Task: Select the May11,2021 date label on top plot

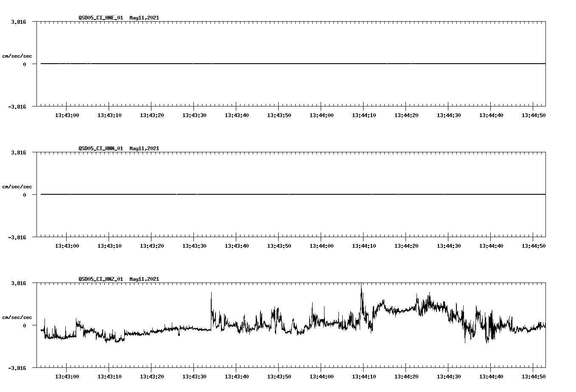Action: point(144,18)
